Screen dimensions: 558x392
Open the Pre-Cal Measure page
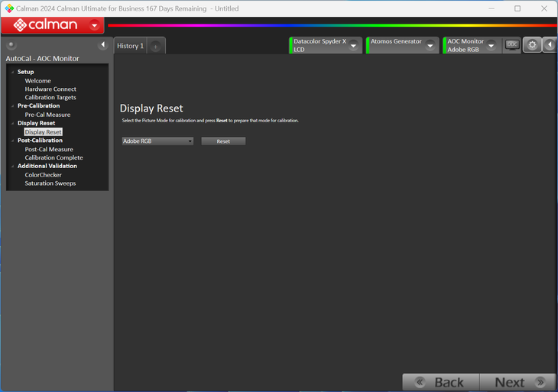[x=47, y=115]
